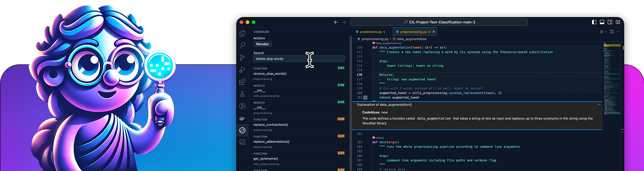Click the 'Explanation of data_augmentation()' heading

(384, 105)
